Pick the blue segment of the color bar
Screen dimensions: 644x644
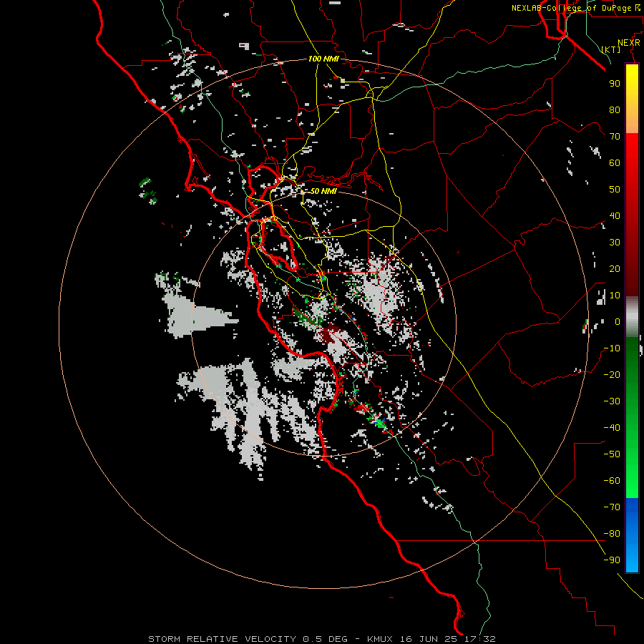pyautogui.click(x=632, y=535)
